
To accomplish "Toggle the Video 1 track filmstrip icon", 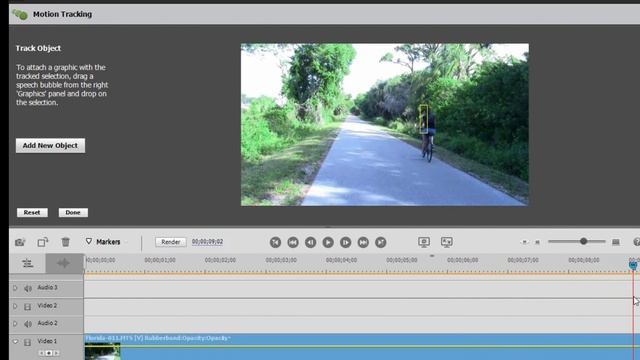I will 27,342.
